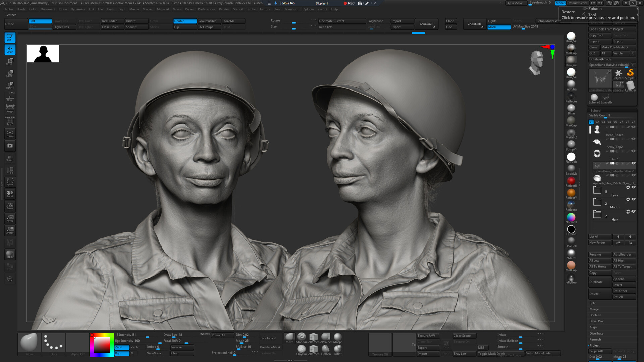Select the Move gyro tool in left toolbar
Screen dimensions: 644x362
[x=10, y=61]
